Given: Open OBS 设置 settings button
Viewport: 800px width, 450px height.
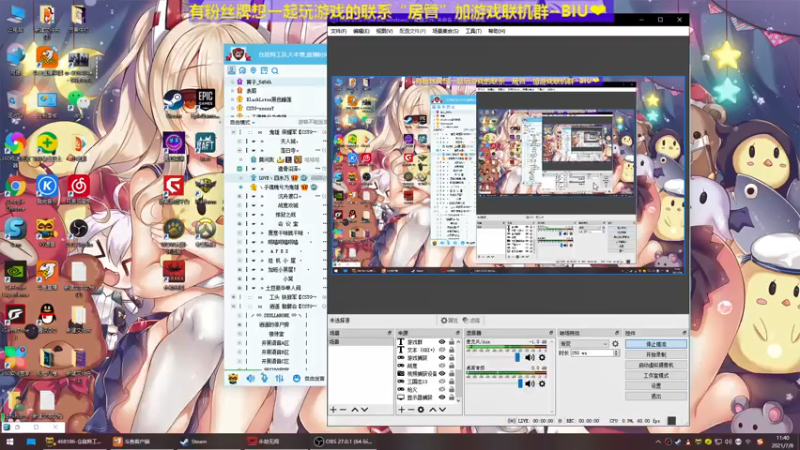Looking at the screenshot, I should tap(656, 386).
